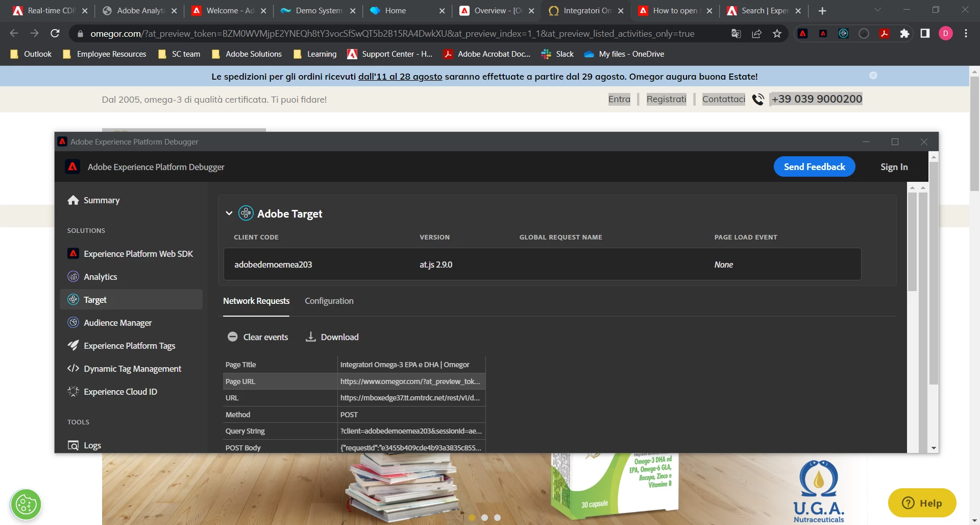The height and width of the screenshot is (525, 980).
Task: Switch to Configuration tab
Action: tap(329, 301)
